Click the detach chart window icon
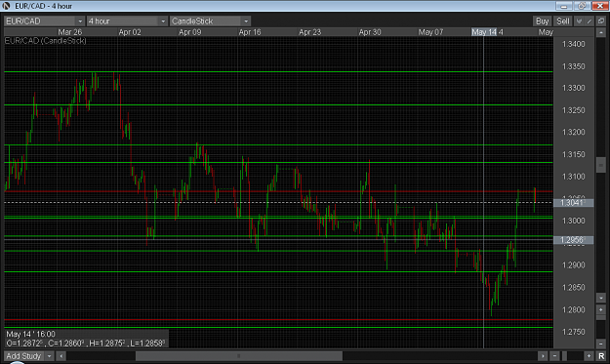The image size is (610, 364). click(600, 21)
